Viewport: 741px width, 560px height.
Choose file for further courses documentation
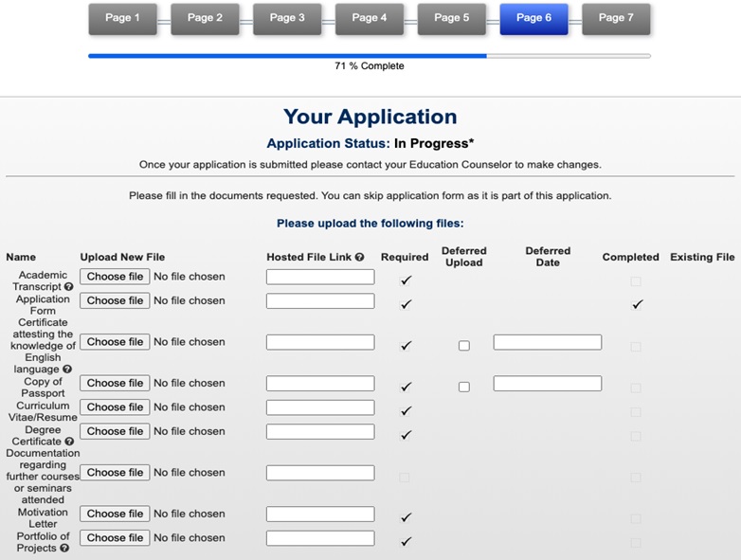[x=115, y=472]
